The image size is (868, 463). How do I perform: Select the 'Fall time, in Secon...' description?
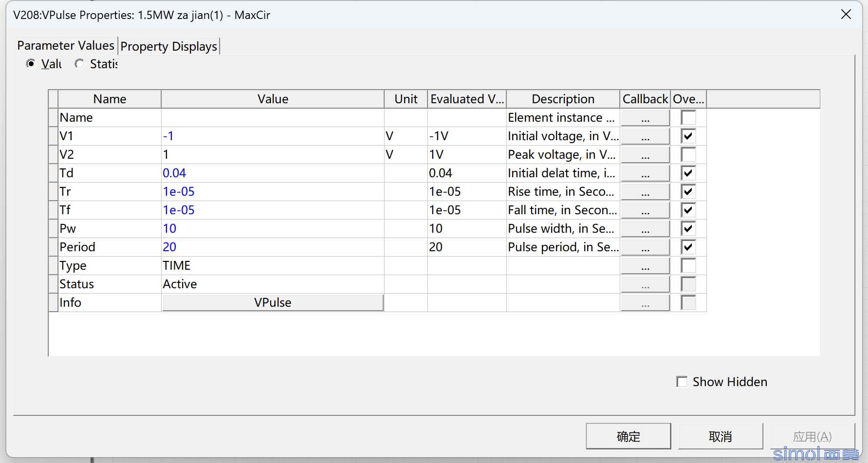coord(563,210)
